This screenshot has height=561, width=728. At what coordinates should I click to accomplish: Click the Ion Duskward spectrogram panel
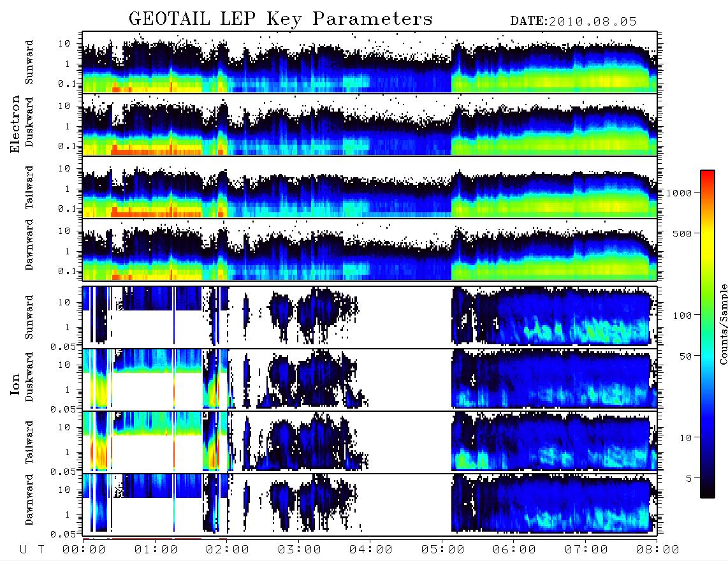point(370,379)
